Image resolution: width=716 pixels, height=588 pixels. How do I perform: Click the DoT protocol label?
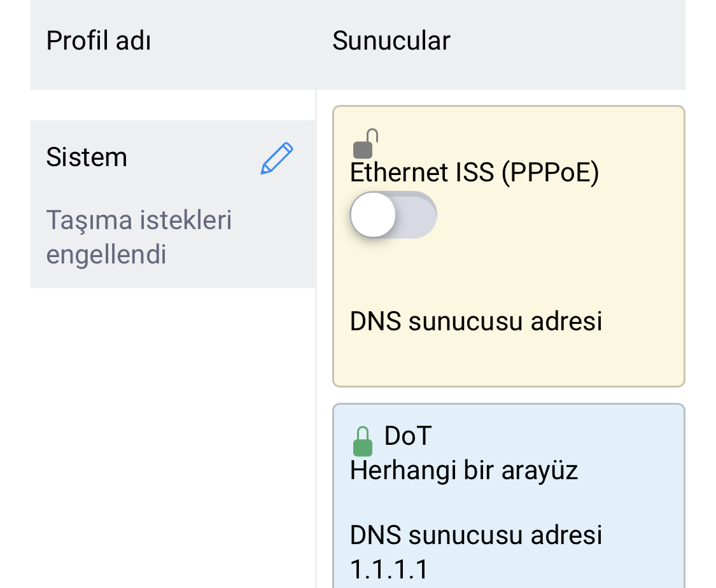coord(408,435)
